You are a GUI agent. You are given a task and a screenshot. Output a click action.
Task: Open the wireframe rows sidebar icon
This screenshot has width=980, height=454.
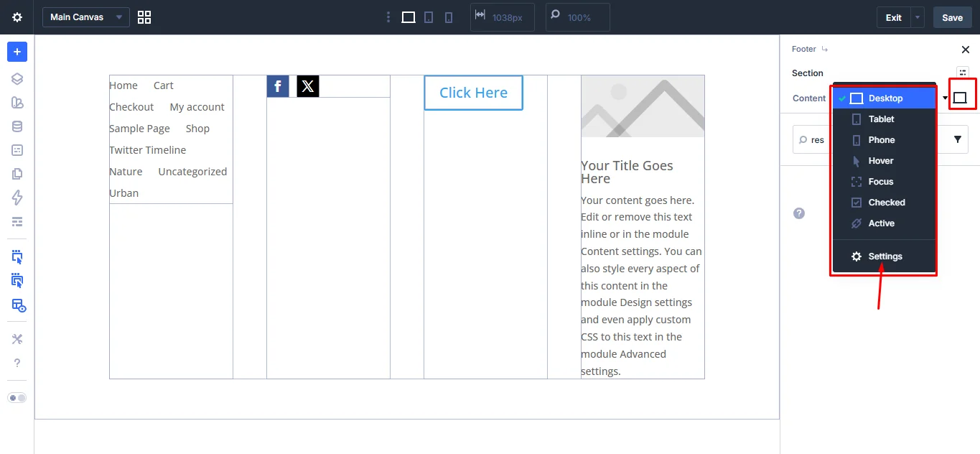point(17,221)
